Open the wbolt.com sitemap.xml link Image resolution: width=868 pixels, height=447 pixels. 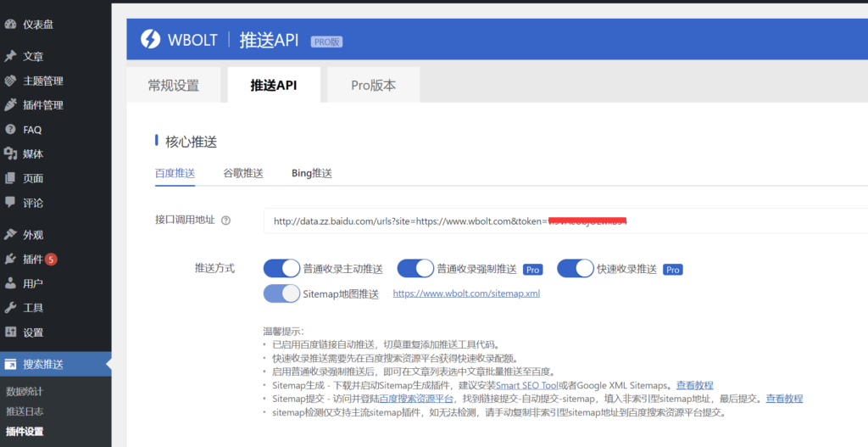(466, 294)
